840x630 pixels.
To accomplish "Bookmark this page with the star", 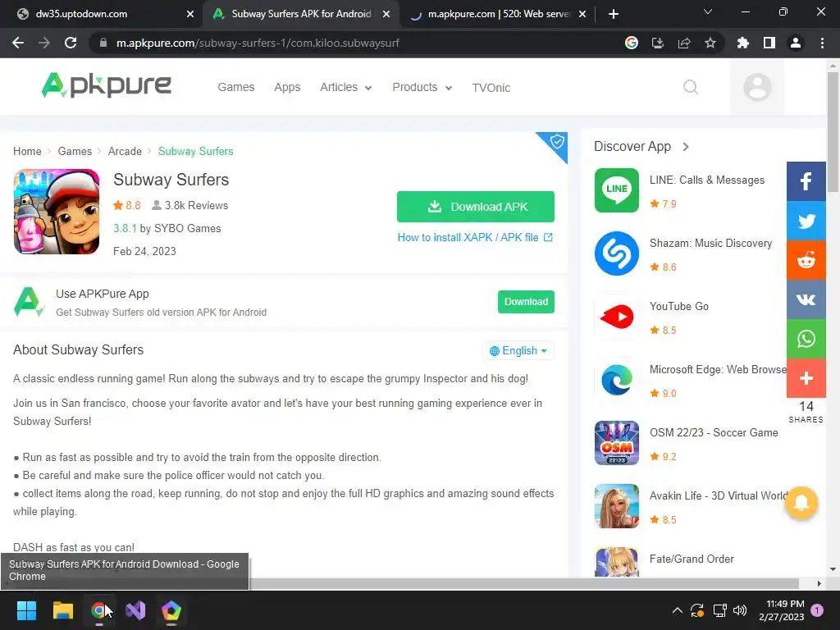I will click(x=710, y=43).
